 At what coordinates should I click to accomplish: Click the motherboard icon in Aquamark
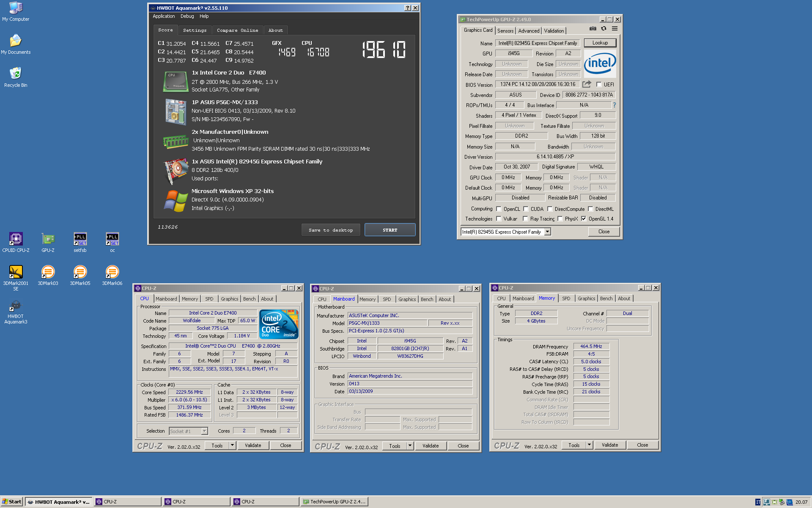point(176,112)
